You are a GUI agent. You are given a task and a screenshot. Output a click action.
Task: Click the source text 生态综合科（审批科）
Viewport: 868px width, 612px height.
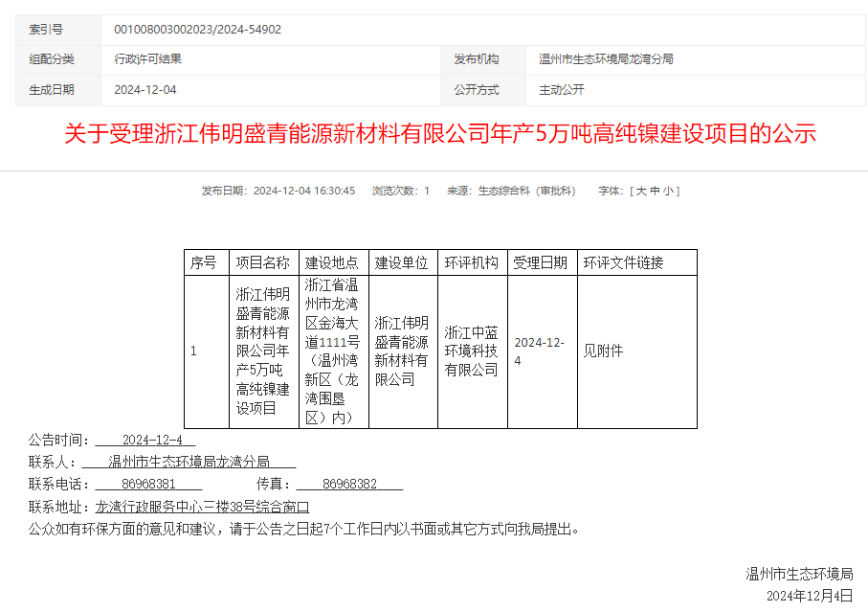tap(526, 191)
